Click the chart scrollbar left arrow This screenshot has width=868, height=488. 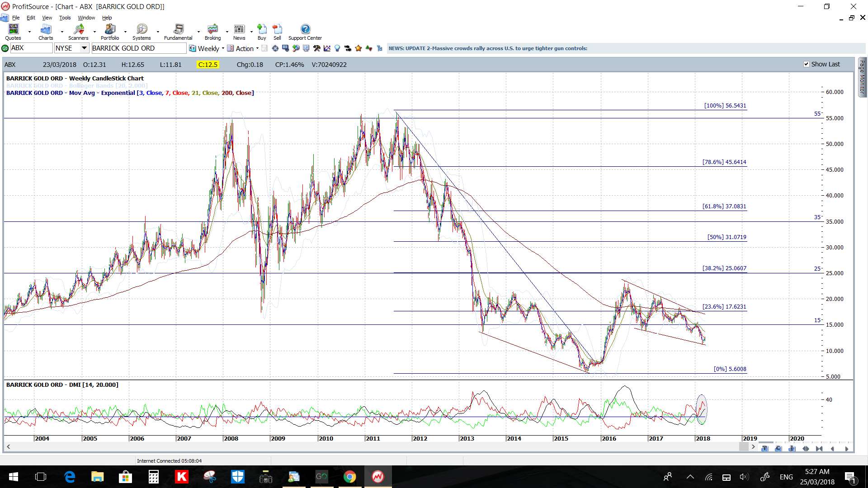click(8, 447)
